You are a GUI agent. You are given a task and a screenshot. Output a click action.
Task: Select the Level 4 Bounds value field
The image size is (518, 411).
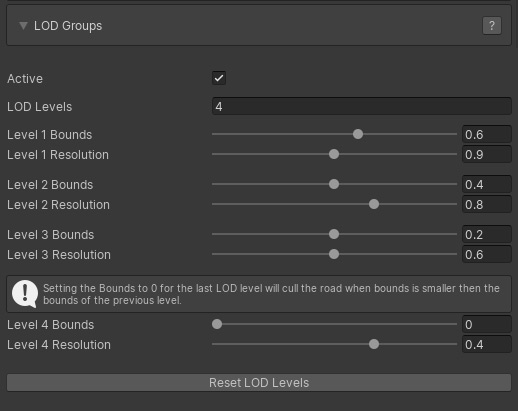point(486,324)
